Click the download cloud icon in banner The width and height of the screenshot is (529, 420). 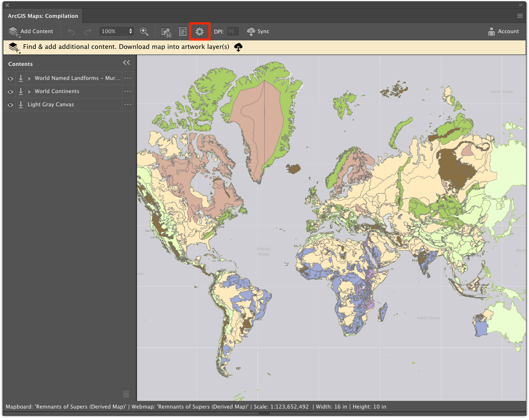click(x=238, y=47)
